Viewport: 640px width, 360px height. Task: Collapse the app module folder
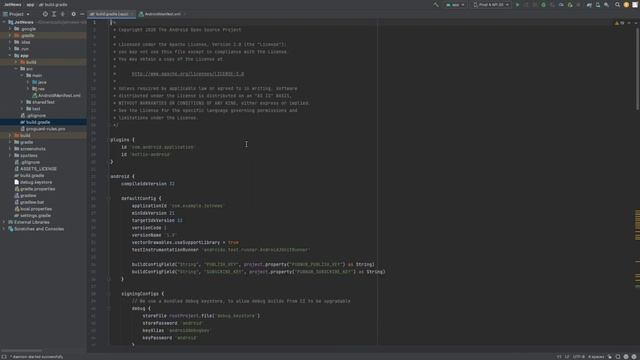[x=10, y=56]
